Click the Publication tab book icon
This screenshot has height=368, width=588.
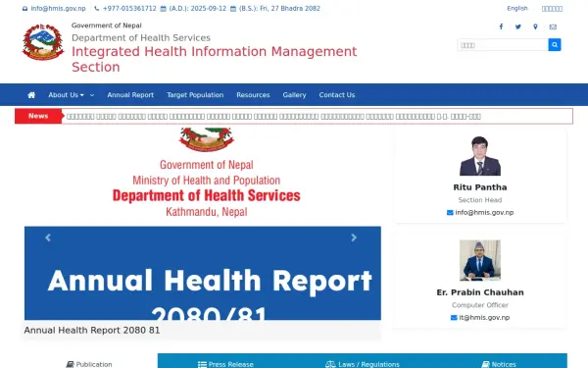[x=70, y=364]
